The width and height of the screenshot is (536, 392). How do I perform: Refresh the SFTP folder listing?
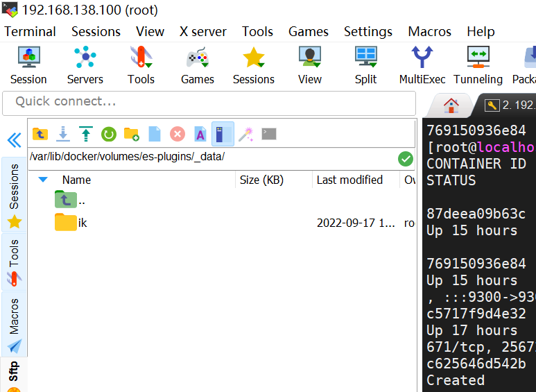pos(109,134)
